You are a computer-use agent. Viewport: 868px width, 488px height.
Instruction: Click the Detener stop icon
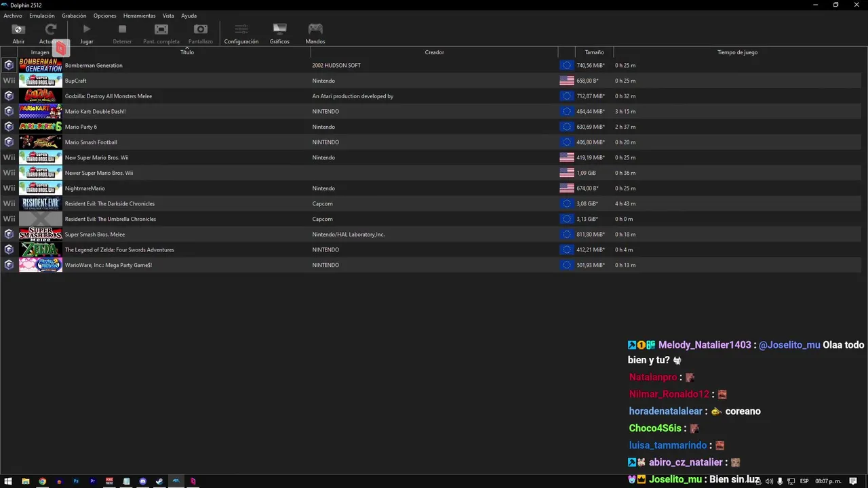[x=122, y=29]
